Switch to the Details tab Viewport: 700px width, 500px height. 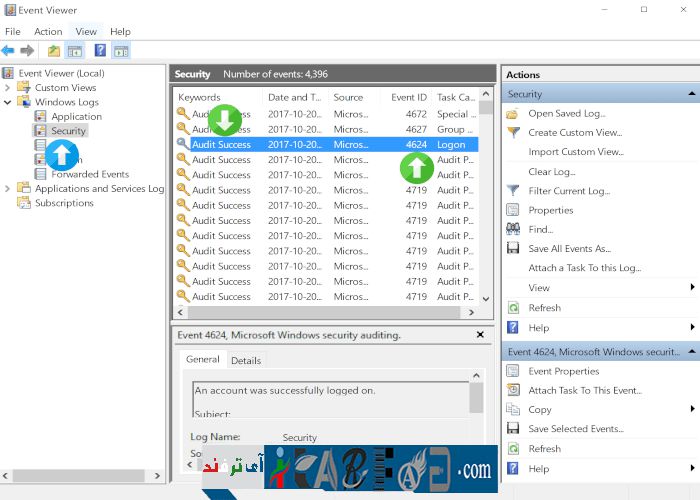(246, 360)
